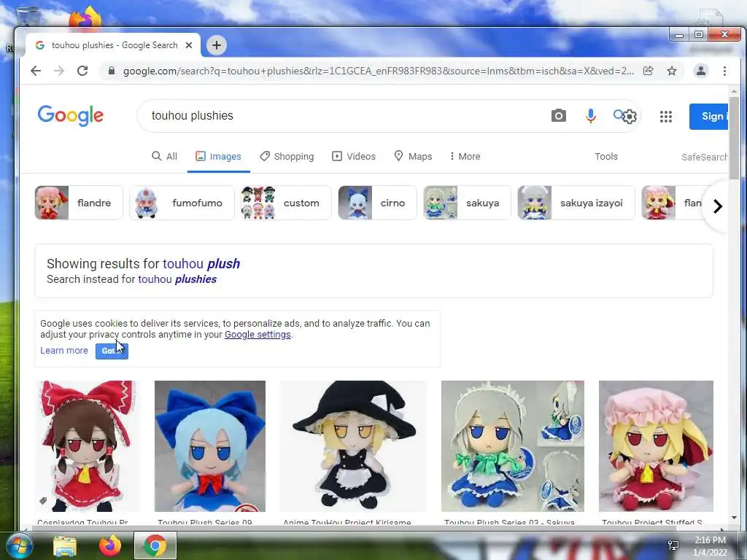Bookmark this page with the star
Screen dimensions: 747x560
pos(672,71)
